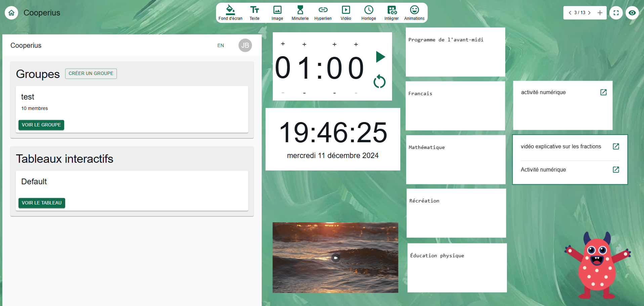Toggle the eye preview mode button

coord(632,13)
